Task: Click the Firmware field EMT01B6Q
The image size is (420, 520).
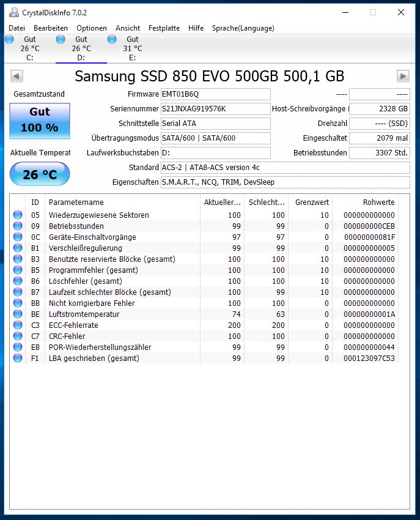Action: 216,94
